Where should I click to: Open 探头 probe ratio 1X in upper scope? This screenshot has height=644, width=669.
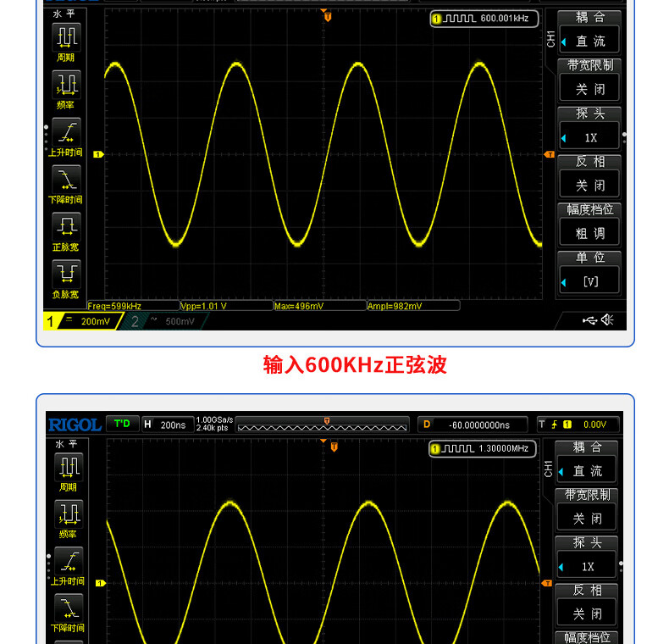pyautogui.click(x=589, y=136)
